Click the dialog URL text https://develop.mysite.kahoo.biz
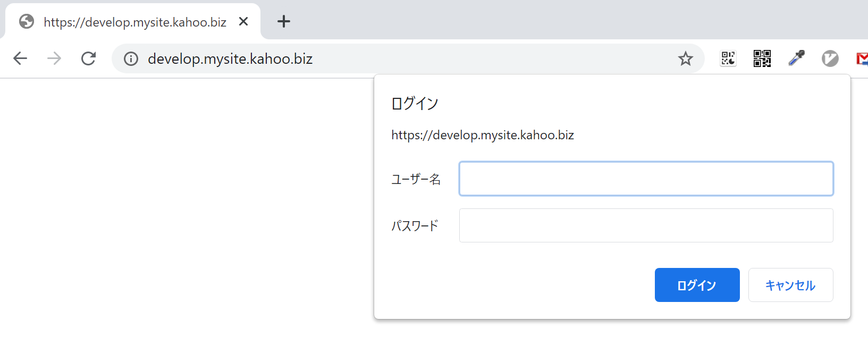868x353 pixels. click(483, 135)
